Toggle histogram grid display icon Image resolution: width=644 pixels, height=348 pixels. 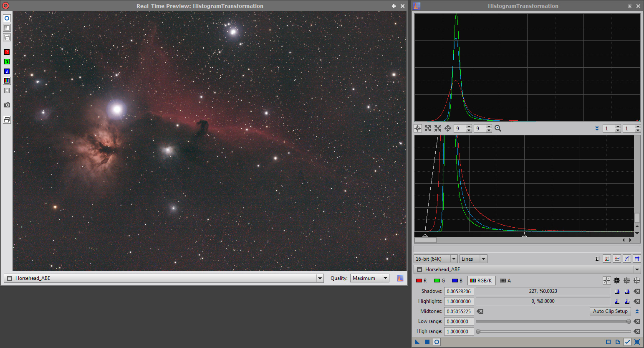click(x=637, y=259)
